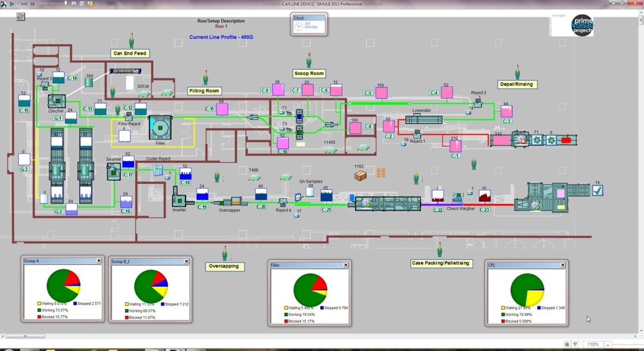Click the pointer tool icon below the toolbar

click(x=20, y=17)
